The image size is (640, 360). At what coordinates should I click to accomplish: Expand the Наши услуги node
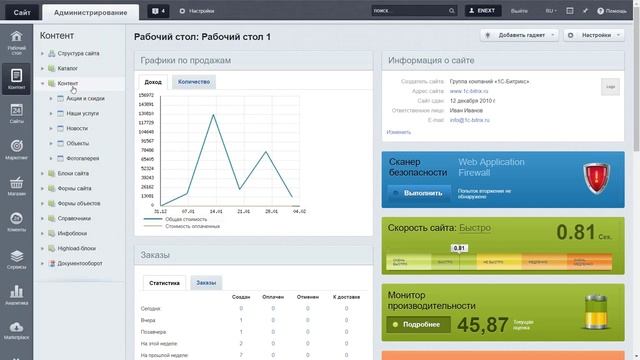(x=51, y=113)
